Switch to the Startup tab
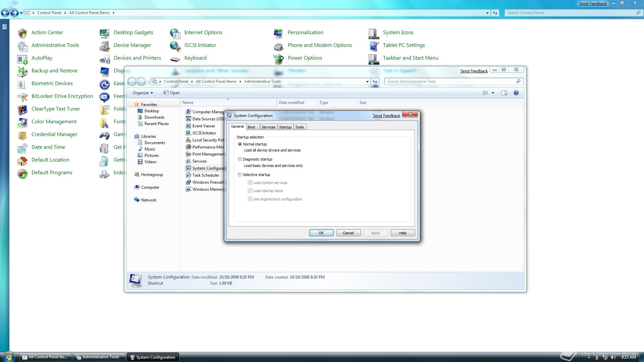The height and width of the screenshot is (362, 644). 285,127
